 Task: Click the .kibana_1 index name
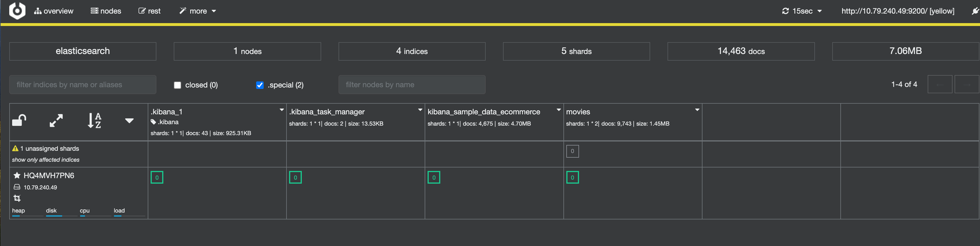(x=167, y=112)
